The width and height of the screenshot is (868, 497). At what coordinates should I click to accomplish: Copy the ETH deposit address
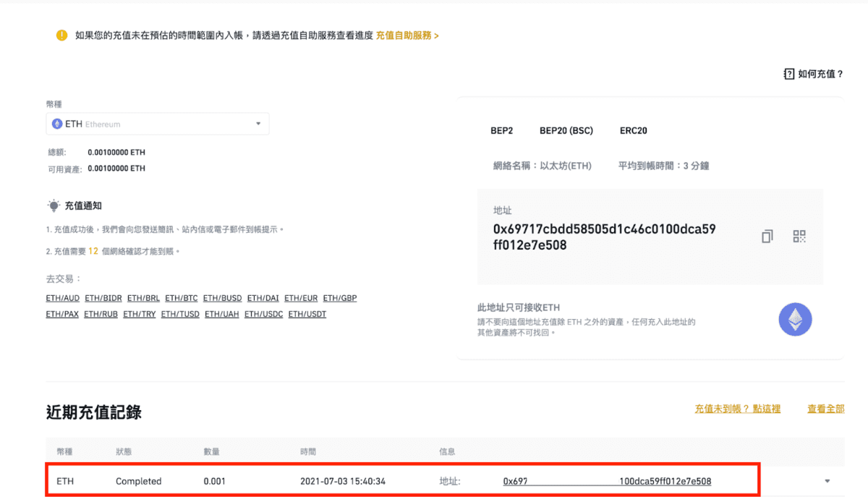point(767,236)
